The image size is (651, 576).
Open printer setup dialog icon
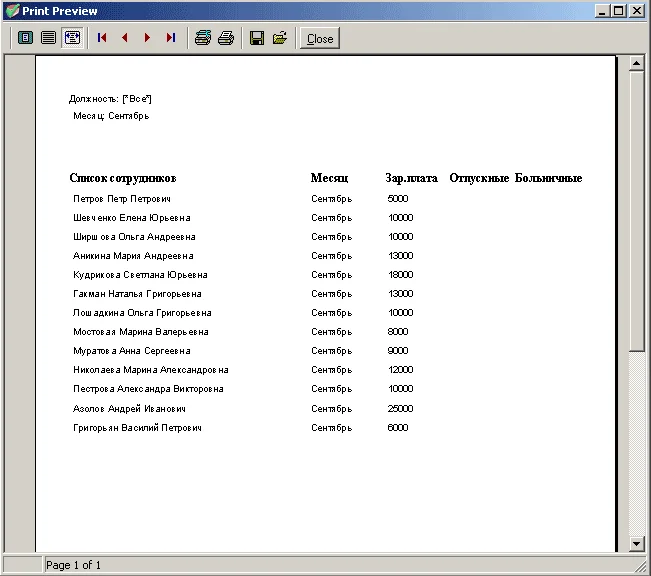[x=203, y=38]
